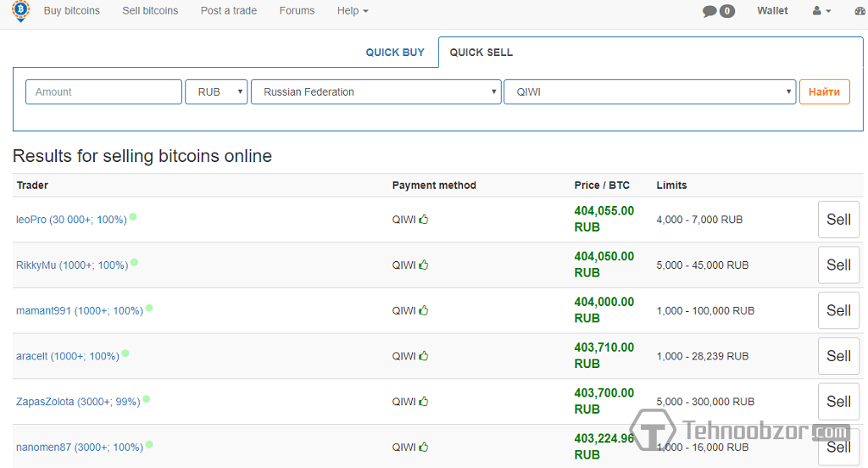The width and height of the screenshot is (868, 468).
Task: Click limits 5,000 - 45,000 RUB
Action: tap(703, 265)
